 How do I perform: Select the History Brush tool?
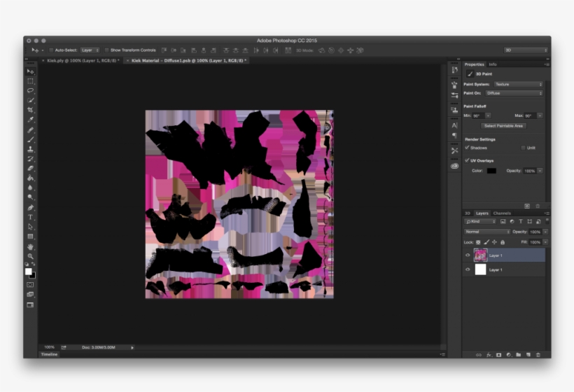[x=30, y=159]
